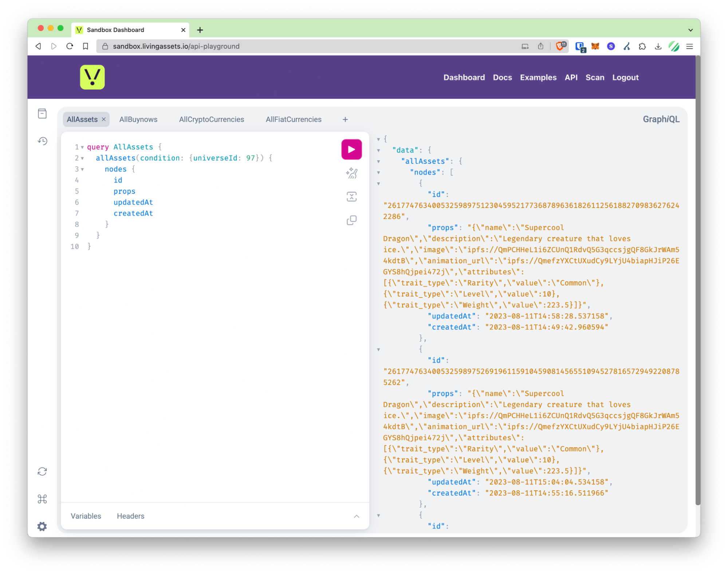Switch to the AllBuynows tab
728x574 pixels.
pos(138,119)
